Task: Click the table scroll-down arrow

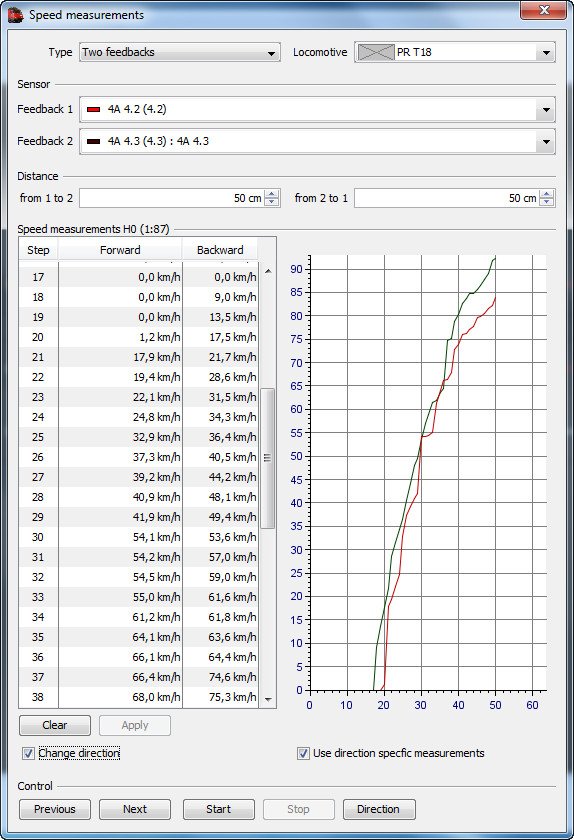Action: (x=268, y=699)
